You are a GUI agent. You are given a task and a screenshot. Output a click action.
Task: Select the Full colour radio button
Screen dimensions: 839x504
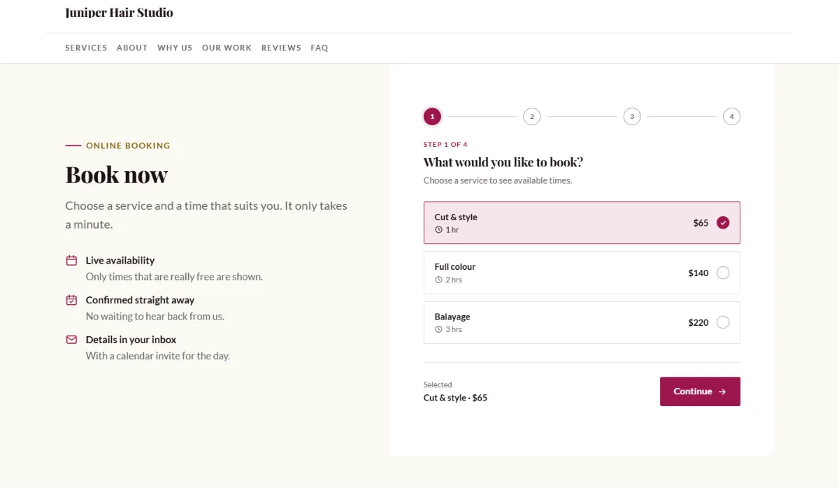point(723,273)
